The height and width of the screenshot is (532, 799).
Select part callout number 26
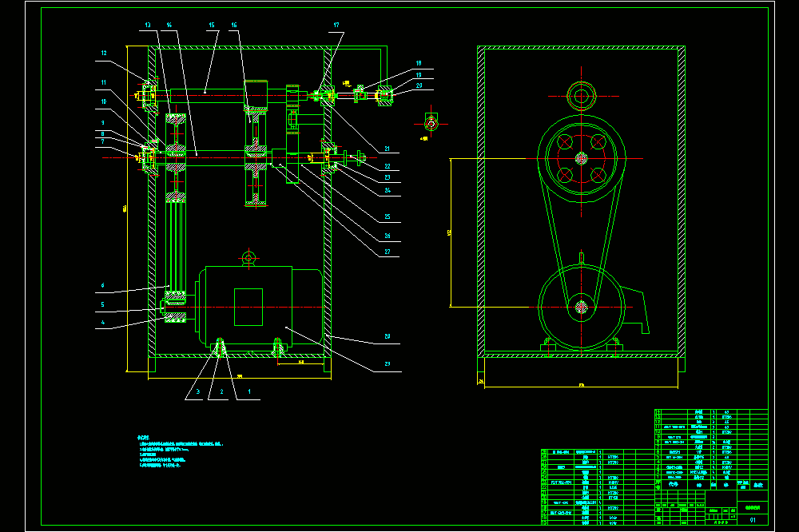point(388,236)
